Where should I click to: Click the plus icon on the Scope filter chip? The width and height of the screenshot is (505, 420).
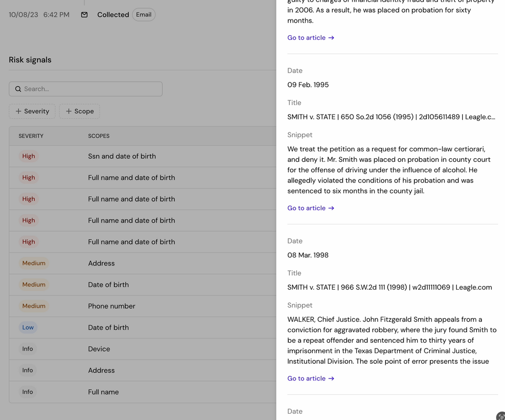click(67, 111)
